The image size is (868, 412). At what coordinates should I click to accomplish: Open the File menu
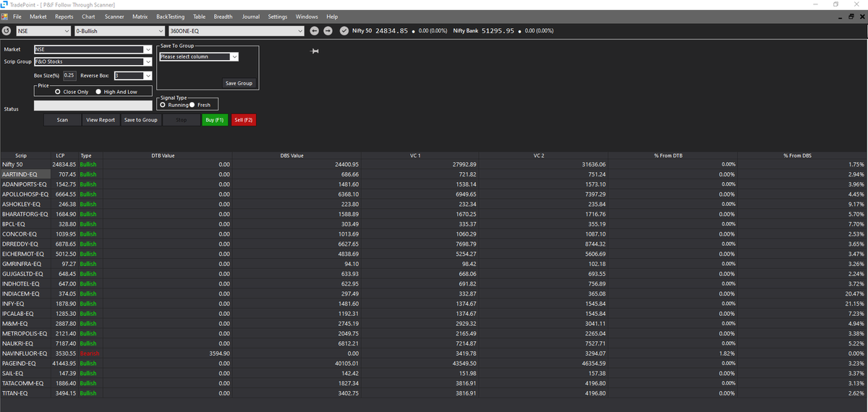(17, 16)
